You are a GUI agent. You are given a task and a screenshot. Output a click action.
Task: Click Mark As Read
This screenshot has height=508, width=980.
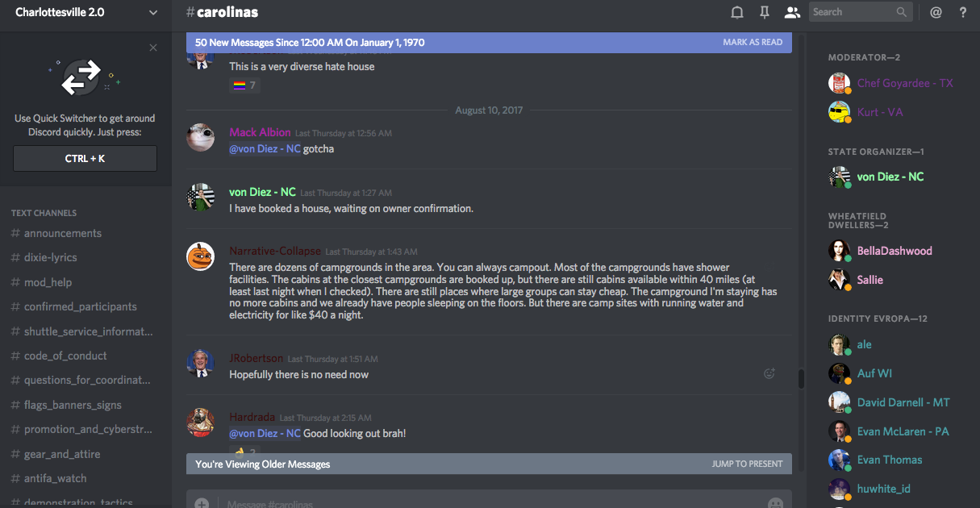click(753, 43)
